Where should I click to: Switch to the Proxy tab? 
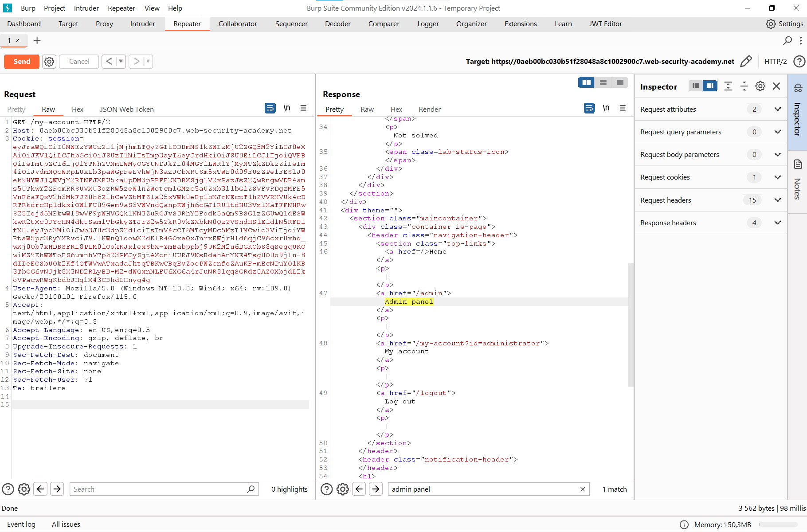[x=104, y=24]
